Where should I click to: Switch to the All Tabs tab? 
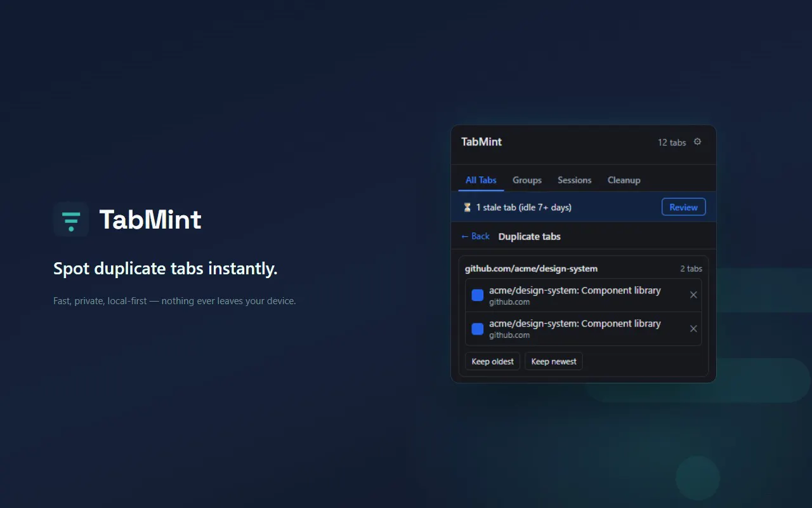(x=481, y=180)
